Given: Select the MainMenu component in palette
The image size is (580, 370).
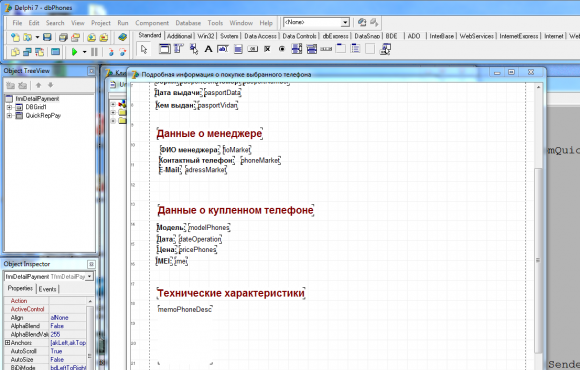Looking at the screenshot, I should tap(179, 49).
